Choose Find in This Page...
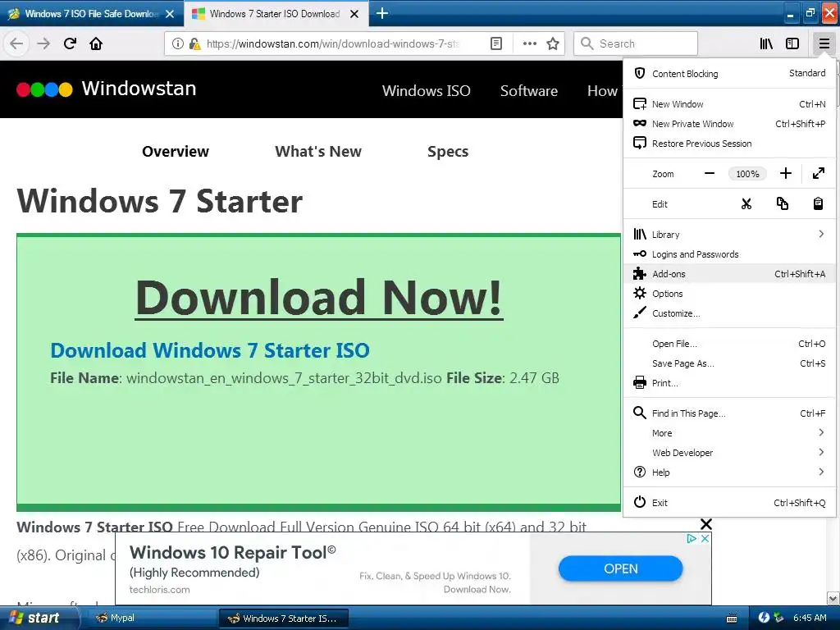This screenshot has width=840, height=630. tap(729, 413)
